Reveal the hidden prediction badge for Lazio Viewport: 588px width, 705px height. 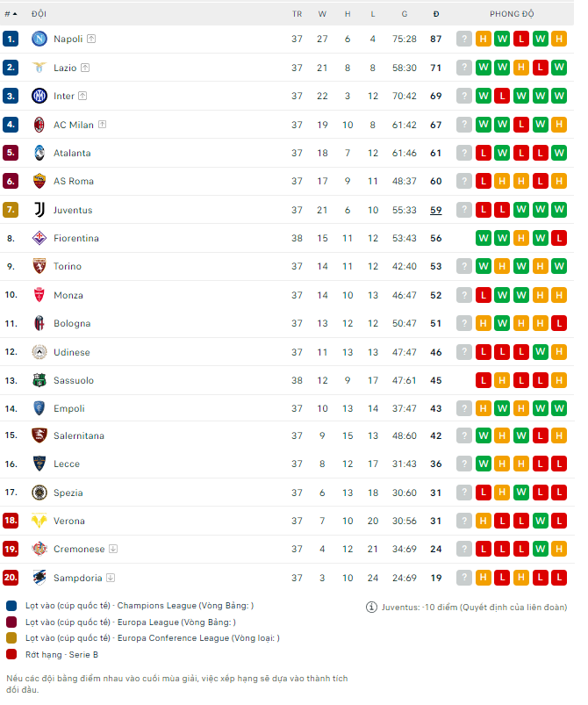tap(464, 67)
